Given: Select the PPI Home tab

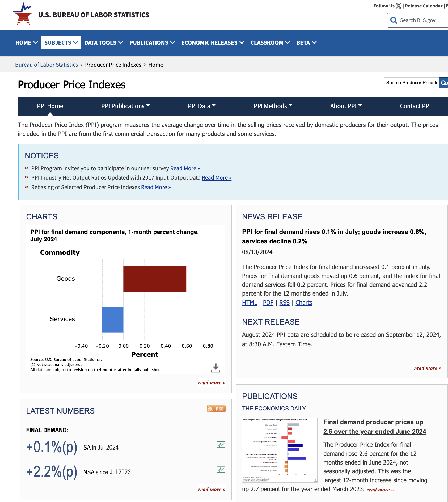Looking at the screenshot, I should (50, 106).
